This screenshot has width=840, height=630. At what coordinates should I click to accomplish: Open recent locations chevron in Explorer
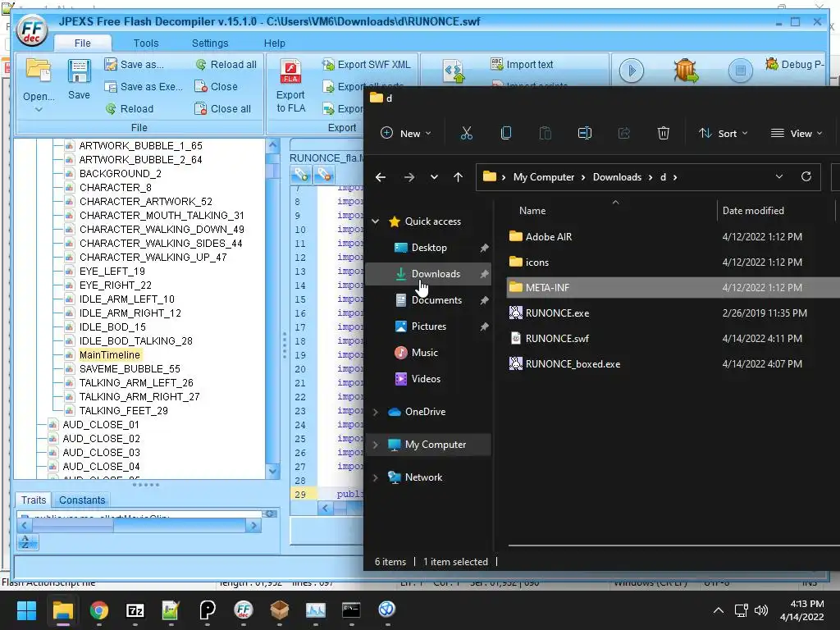pos(434,177)
